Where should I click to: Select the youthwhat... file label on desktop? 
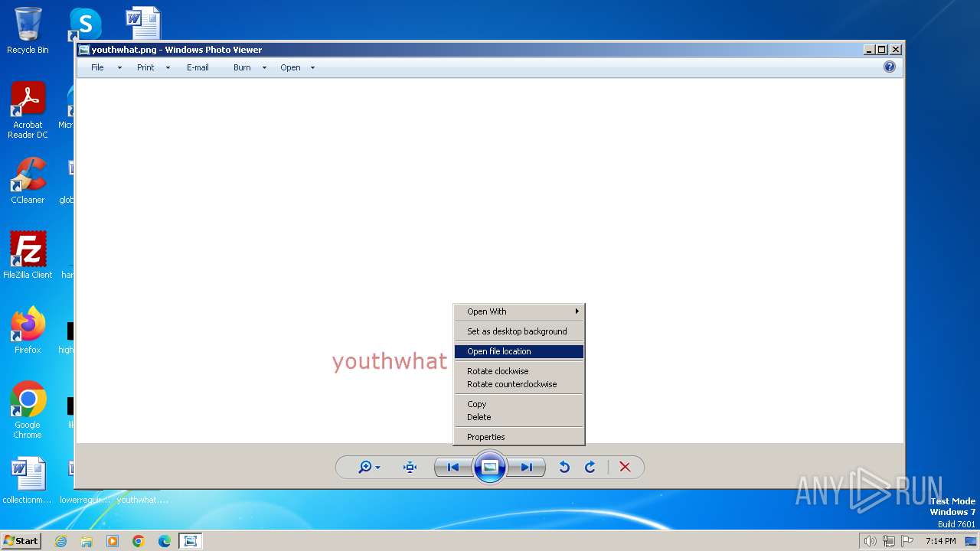click(142, 500)
